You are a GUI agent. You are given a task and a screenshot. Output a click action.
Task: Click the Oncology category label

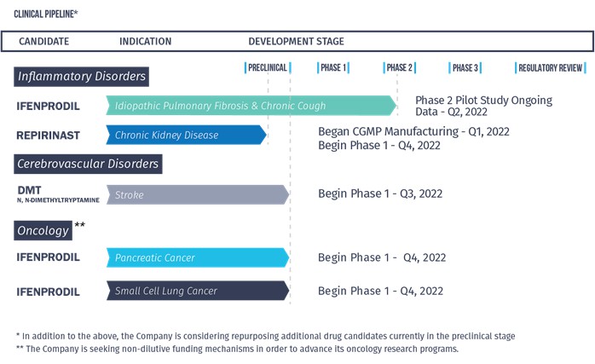[x=43, y=230]
